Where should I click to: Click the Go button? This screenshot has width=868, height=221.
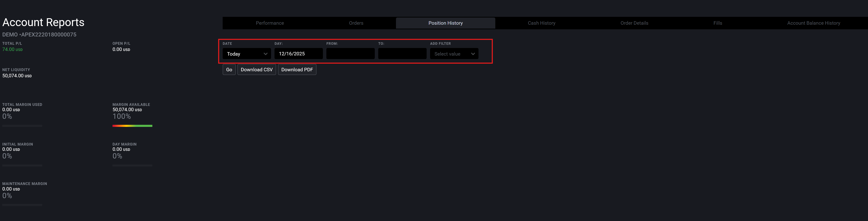click(x=229, y=69)
